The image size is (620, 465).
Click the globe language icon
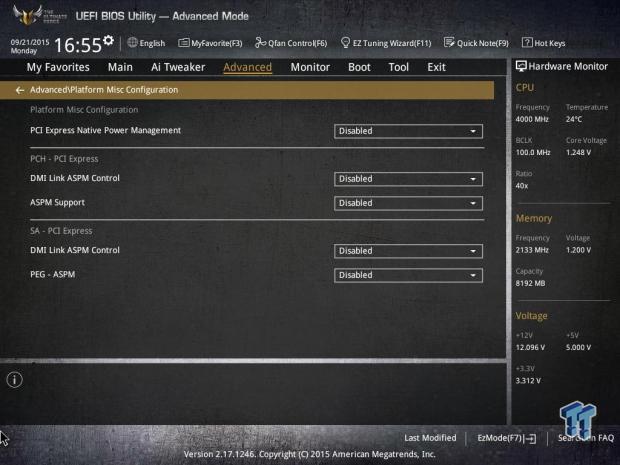tap(133, 43)
